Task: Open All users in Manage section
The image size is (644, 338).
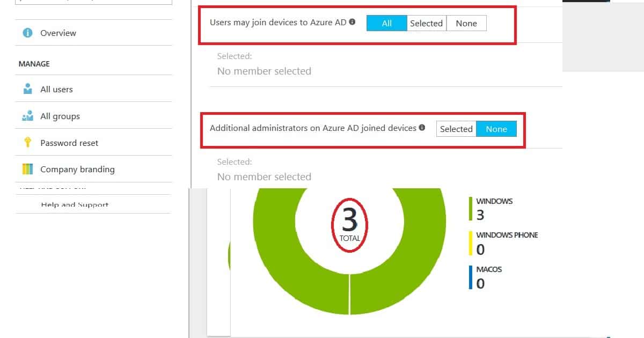Action: (94, 89)
